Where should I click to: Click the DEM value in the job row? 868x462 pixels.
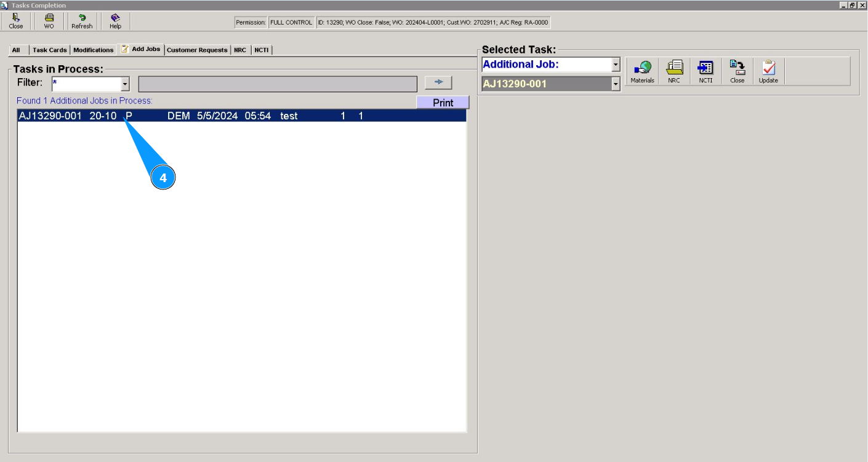[x=179, y=116]
